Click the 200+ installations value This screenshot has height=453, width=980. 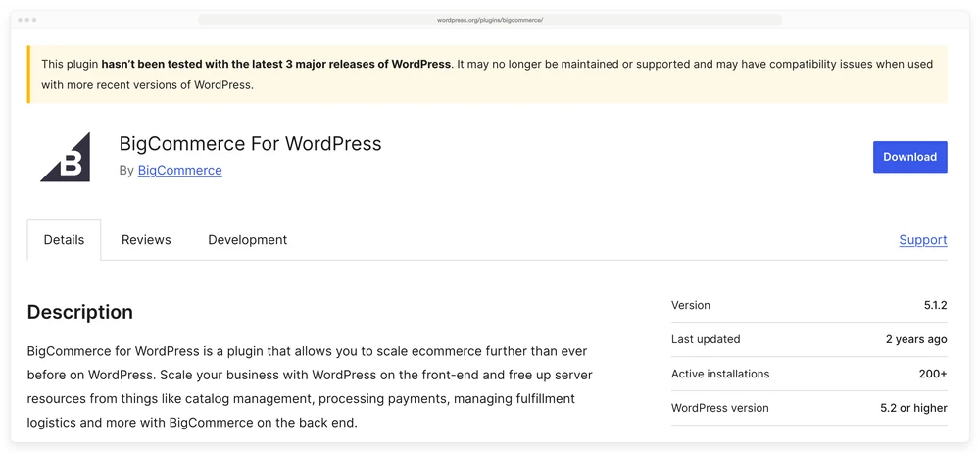click(933, 374)
